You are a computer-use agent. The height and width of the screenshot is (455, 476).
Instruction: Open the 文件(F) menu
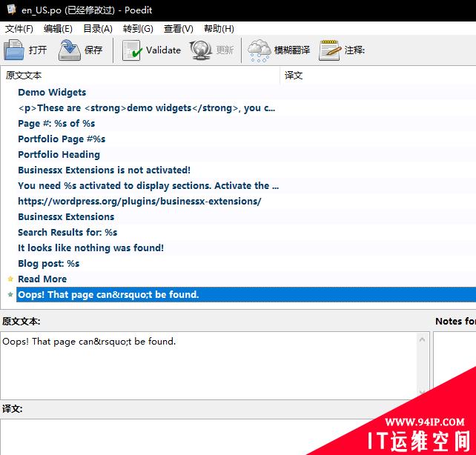19,29
